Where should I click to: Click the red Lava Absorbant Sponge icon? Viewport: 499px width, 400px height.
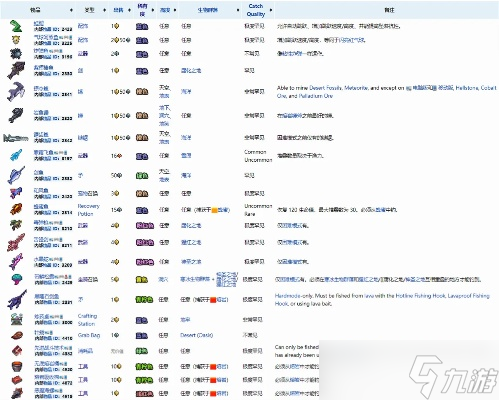point(17,380)
